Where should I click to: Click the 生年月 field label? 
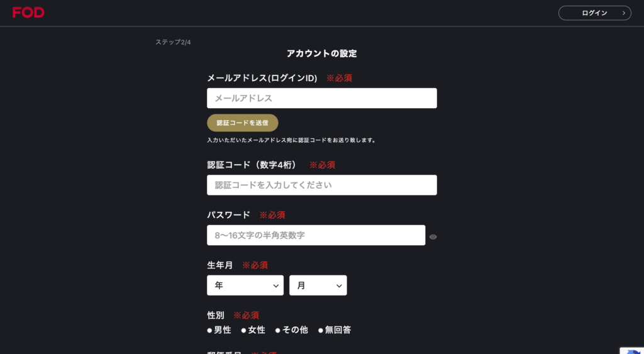219,265
